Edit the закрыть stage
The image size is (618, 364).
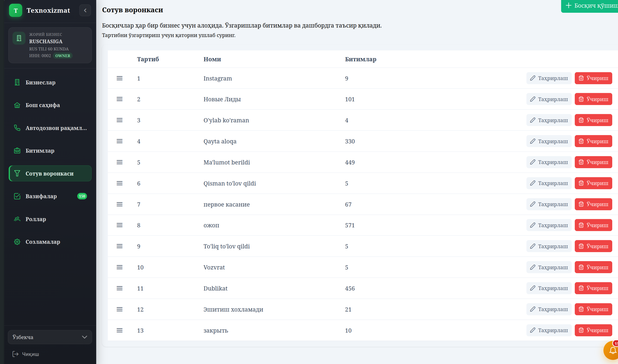549,330
